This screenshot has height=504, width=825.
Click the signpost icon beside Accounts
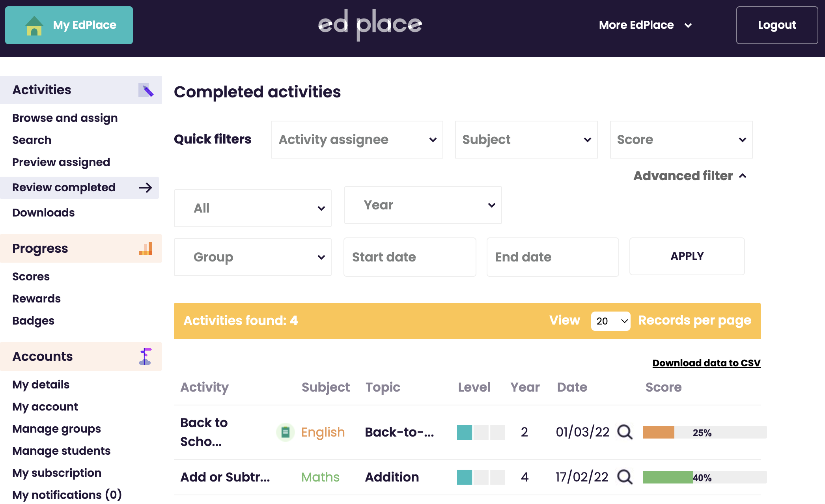[x=145, y=357]
